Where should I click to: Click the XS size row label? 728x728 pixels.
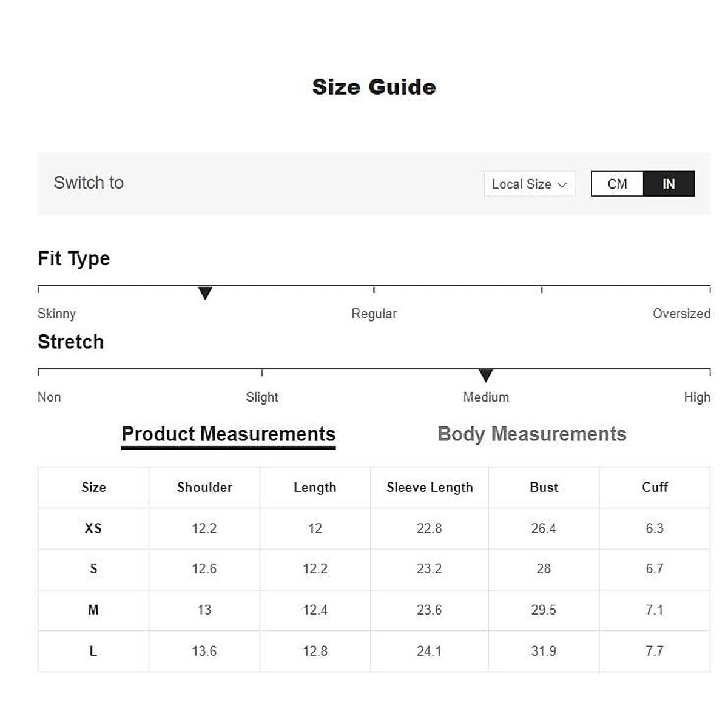click(x=93, y=528)
